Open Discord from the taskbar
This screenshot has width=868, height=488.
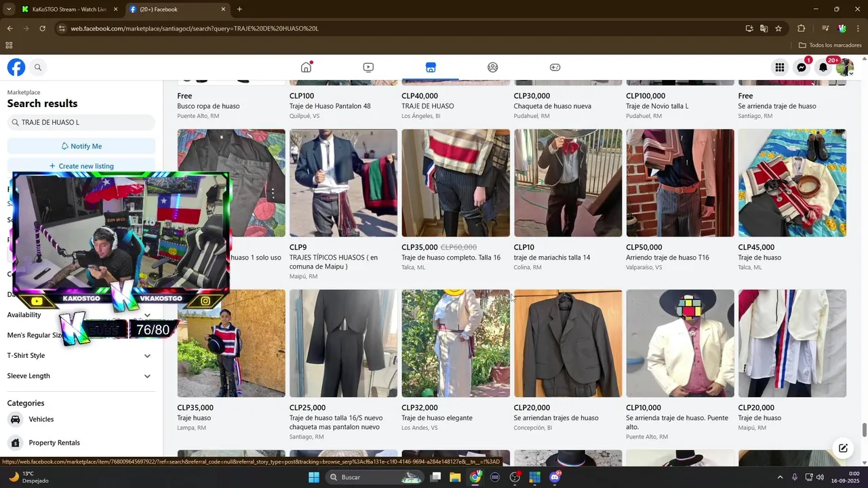(x=555, y=477)
